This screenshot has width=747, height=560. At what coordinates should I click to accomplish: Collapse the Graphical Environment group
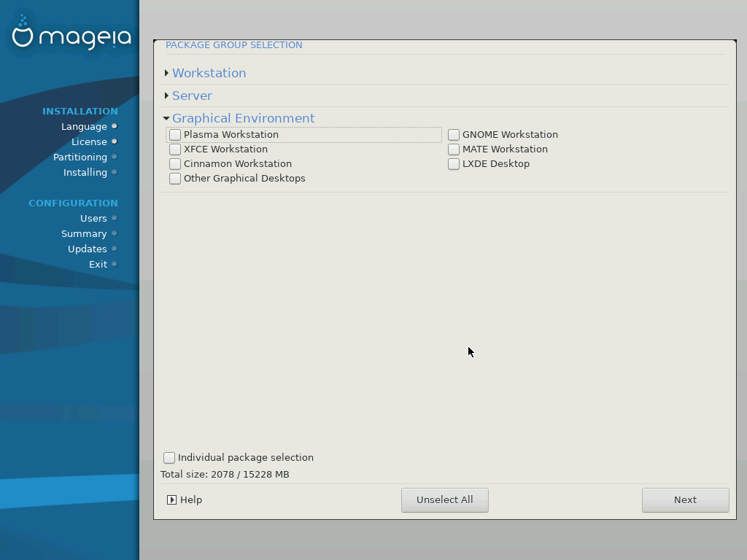point(167,118)
